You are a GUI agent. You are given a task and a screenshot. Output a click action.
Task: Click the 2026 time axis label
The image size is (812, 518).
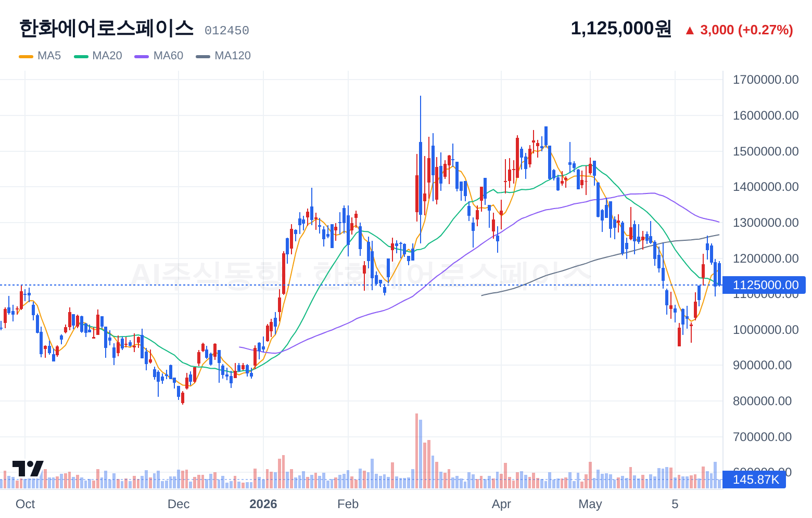pyautogui.click(x=263, y=504)
